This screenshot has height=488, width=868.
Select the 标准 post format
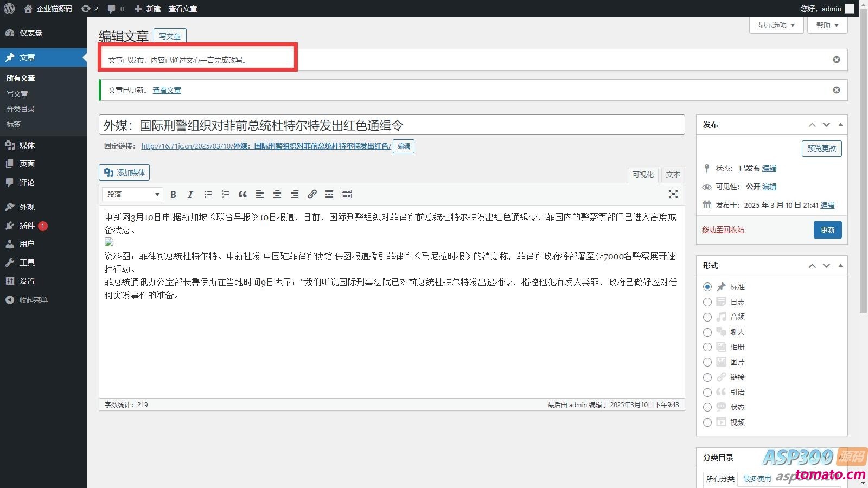pos(707,287)
